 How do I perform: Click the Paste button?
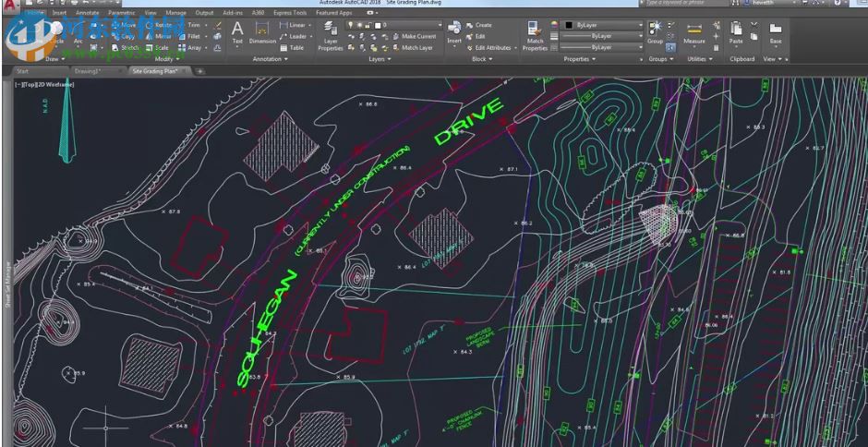736,32
